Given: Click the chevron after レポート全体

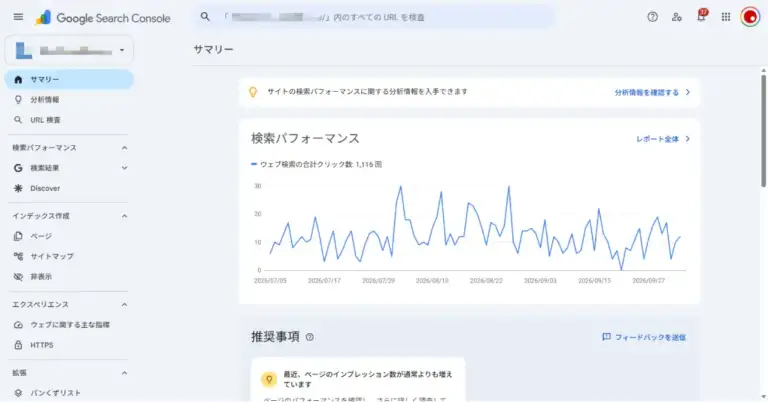Looking at the screenshot, I should (688, 139).
